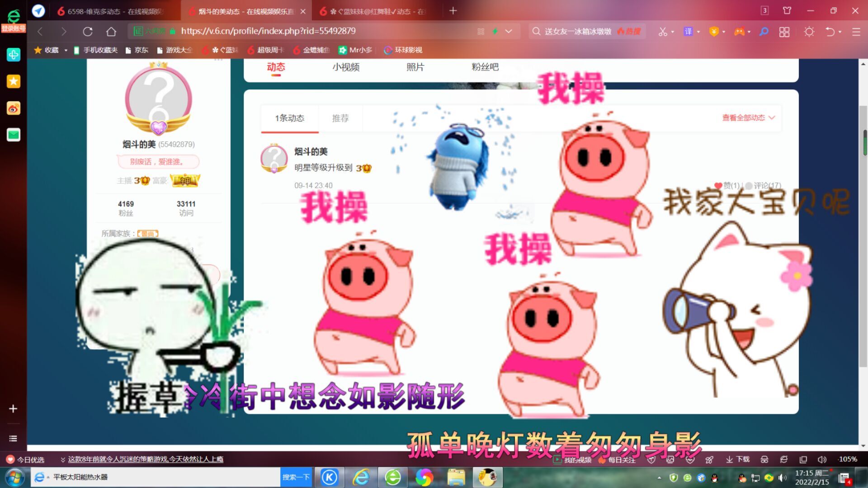Open the browser home page
Screen dimensions: 868x488
point(111,31)
